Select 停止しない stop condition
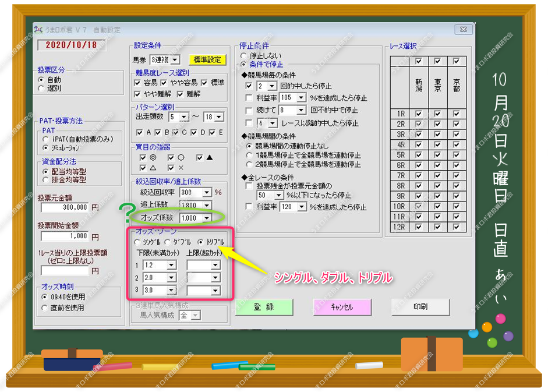 point(243,55)
